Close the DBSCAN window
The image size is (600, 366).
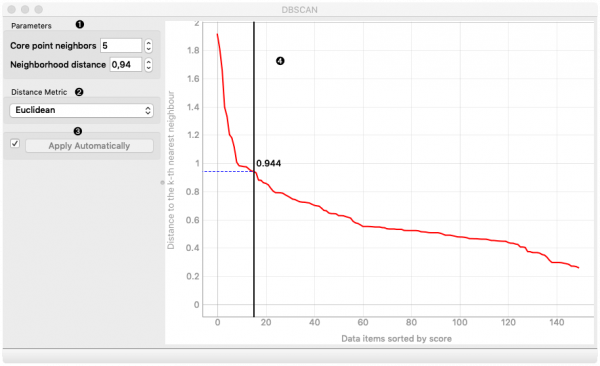click(12, 9)
